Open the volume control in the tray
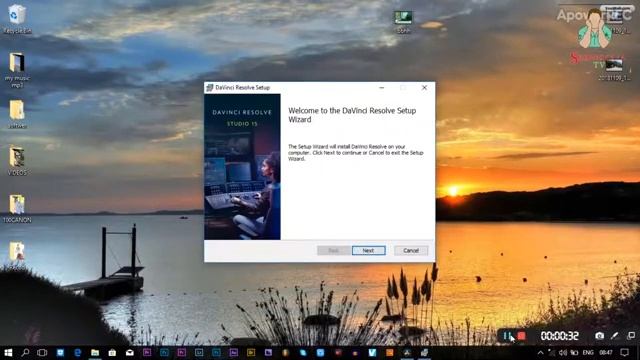This screenshot has height=360, width=640. pos(563,352)
